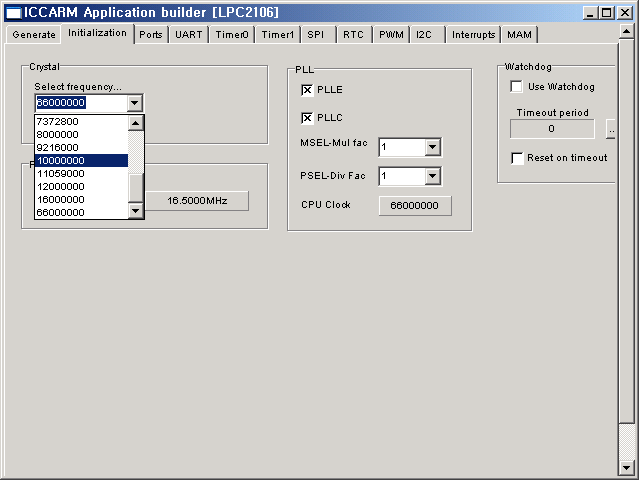The width and height of the screenshot is (639, 480).
Task: Select the Initialization tab
Action: pyautogui.click(x=97, y=33)
